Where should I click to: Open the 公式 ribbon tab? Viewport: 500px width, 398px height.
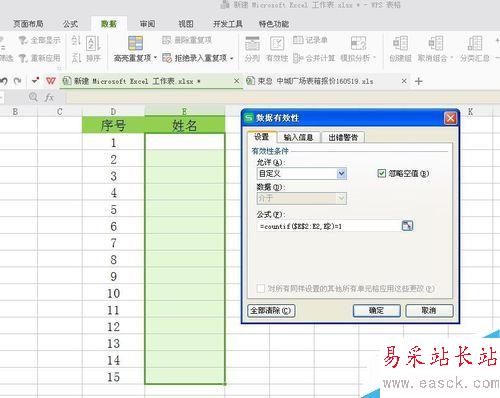(x=70, y=24)
